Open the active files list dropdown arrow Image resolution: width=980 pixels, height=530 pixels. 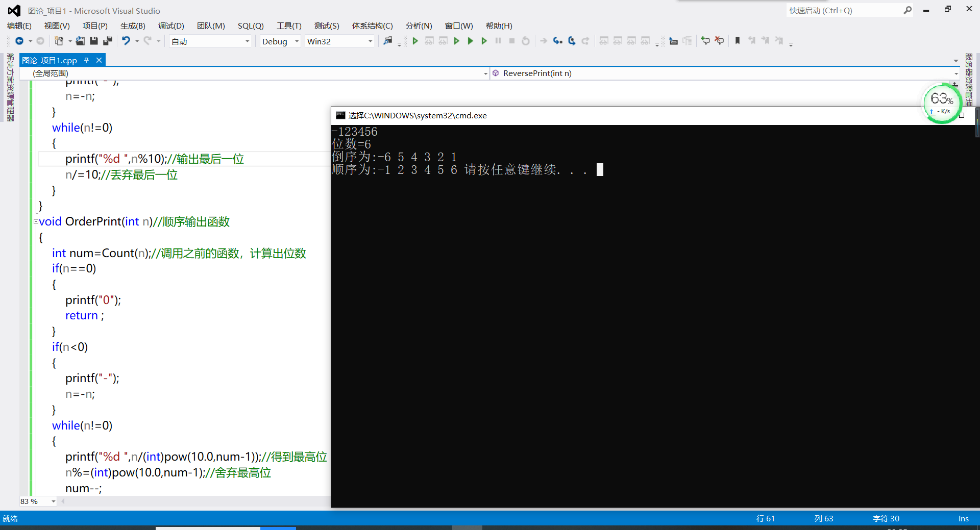pos(956,61)
